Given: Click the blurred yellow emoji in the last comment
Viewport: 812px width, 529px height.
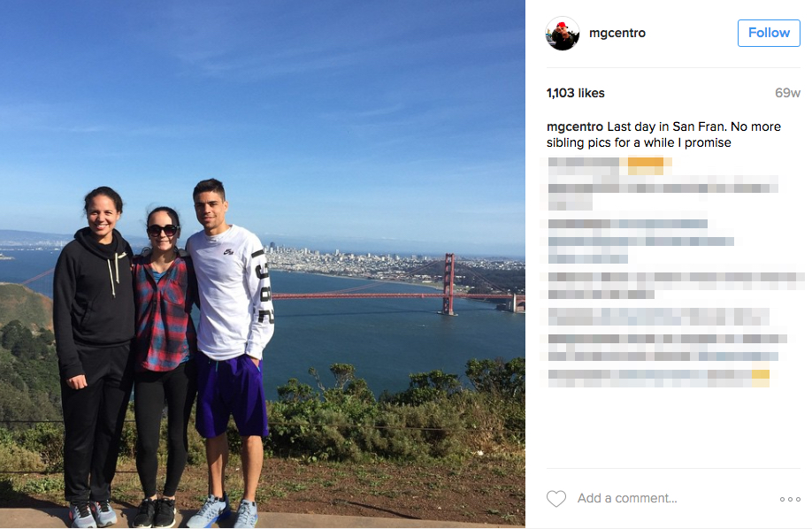Looking at the screenshot, I should 761,378.
